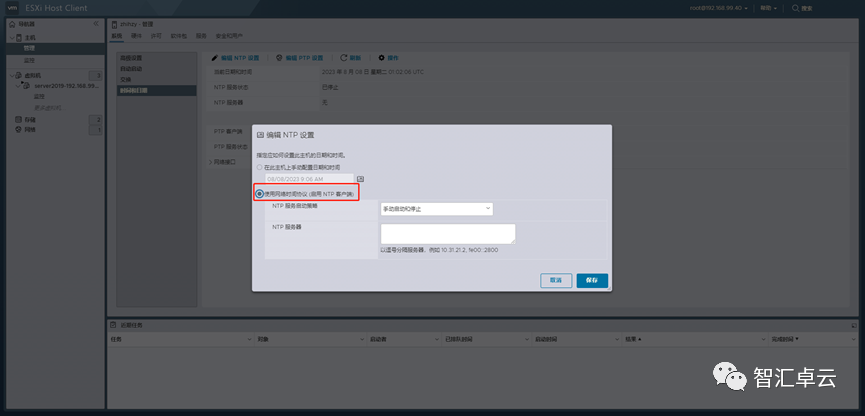The width and height of the screenshot is (865, 416).
Task: Open the root@192.168.99.40 user dropdown
Action: pyautogui.click(x=719, y=8)
